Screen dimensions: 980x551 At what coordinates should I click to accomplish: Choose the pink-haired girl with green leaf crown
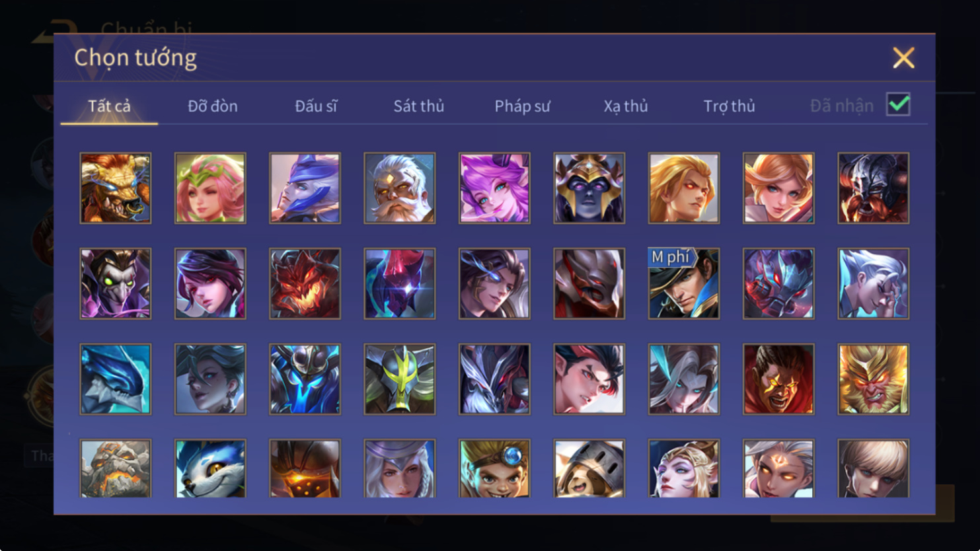[x=210, y=188]
